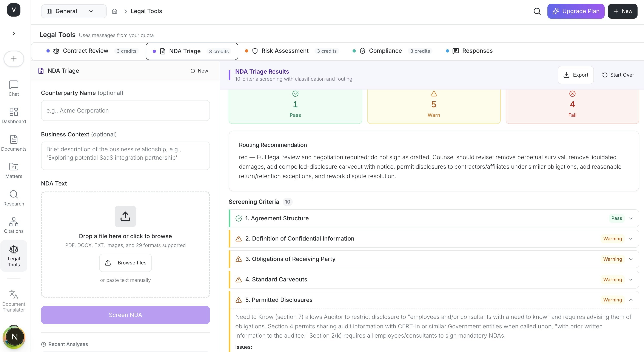Click the 'Issues:' label under Permitted Disclosures
This screenshot has width=644, height=352.
pos(243,347)
